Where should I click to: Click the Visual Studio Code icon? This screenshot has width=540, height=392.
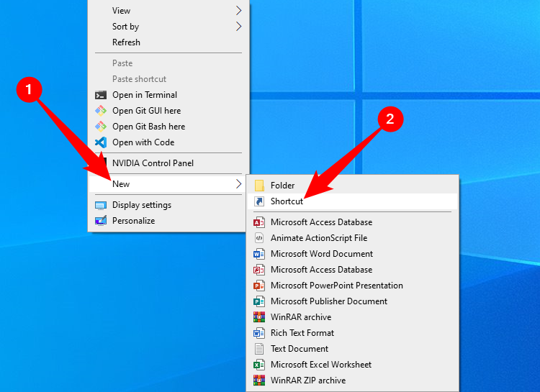tap(101, 142)
